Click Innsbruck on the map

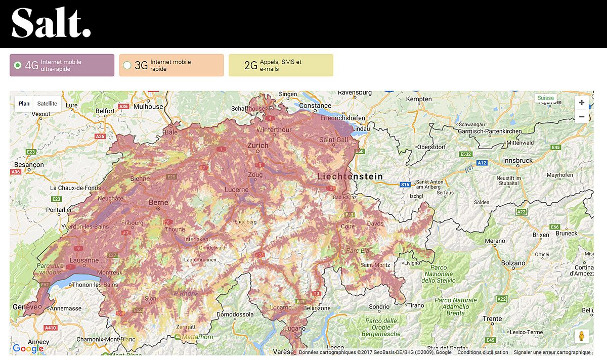pyautogui.click(x=518, y=160)
